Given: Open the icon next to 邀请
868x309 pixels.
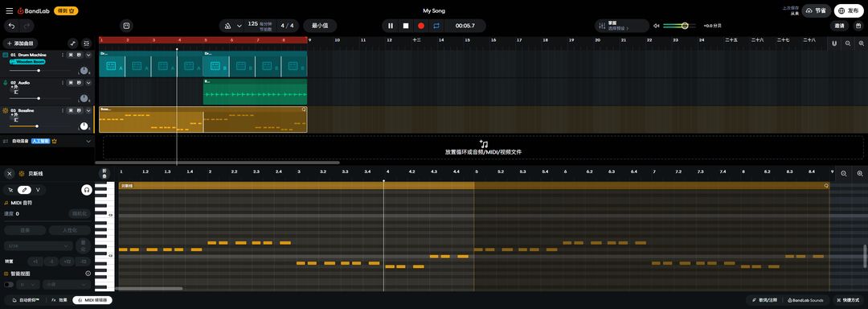Looking at the screenshot, I should (858, 26).
